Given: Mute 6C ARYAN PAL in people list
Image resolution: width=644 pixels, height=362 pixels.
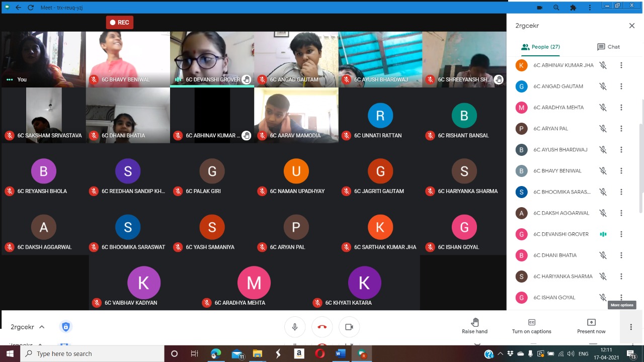Looking at the screenshot, I should point(603,129).
